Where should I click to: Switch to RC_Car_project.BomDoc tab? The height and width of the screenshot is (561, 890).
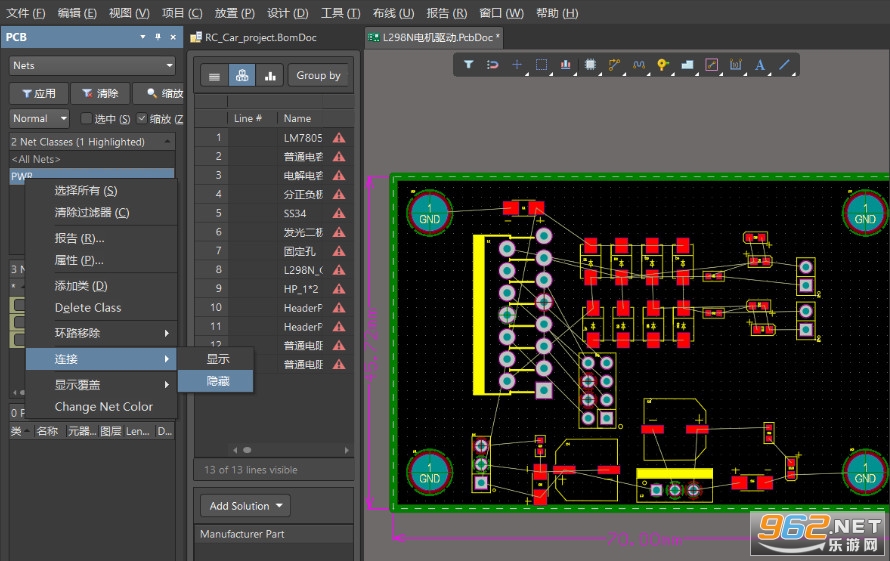click(x=253, y=37)
